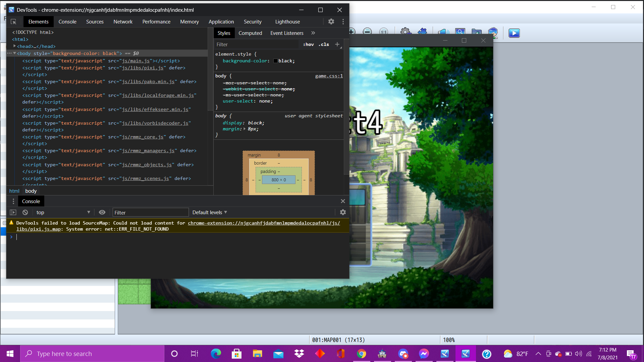Open Microsoft Store from the taskbar
The height and width of the screenshot is (362, 644).
[236, 354]
